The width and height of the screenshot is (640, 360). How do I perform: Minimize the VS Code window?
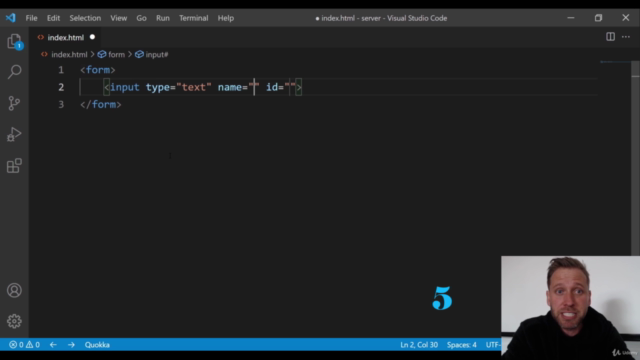click(571, 18)
